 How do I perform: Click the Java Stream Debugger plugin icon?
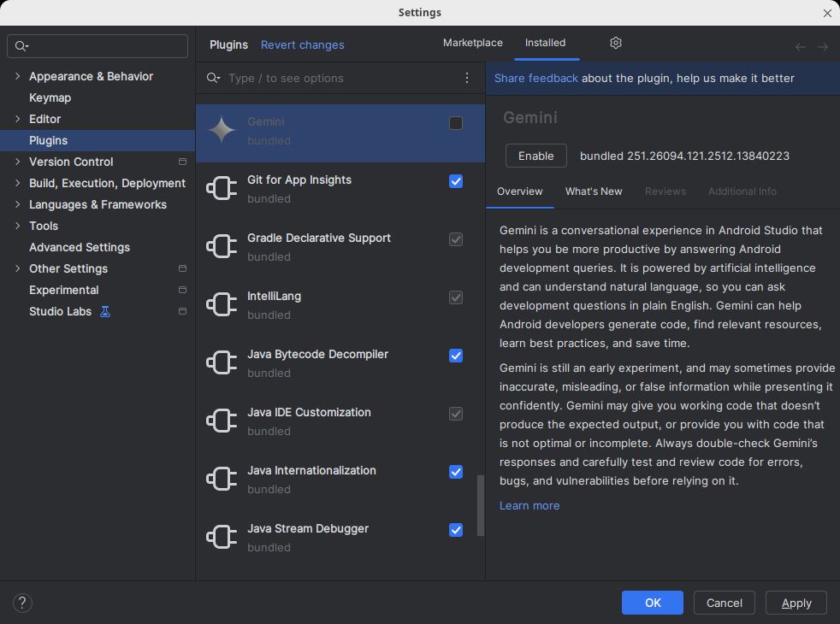tap(222, 537)
